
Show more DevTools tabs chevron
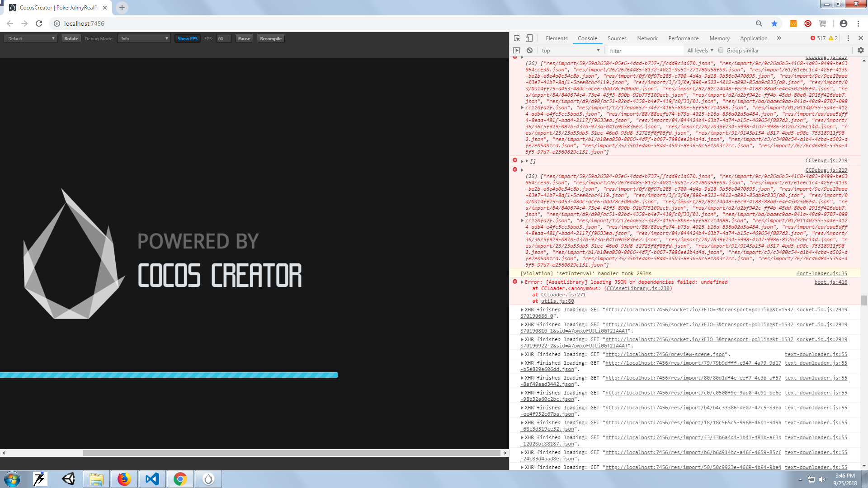[x=779, y=38]
